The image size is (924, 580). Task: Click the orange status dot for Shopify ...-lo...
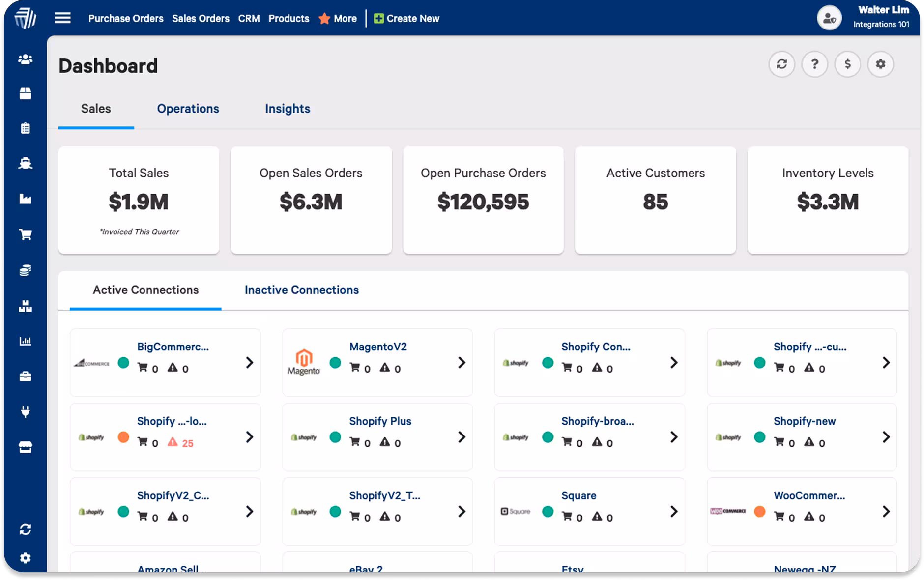[123, 437]
